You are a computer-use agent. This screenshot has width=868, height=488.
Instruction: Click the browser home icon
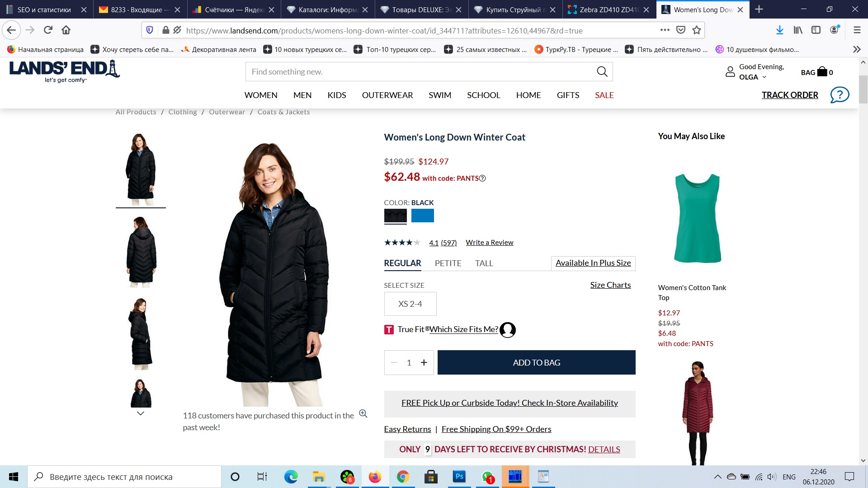tap(66, 30)
